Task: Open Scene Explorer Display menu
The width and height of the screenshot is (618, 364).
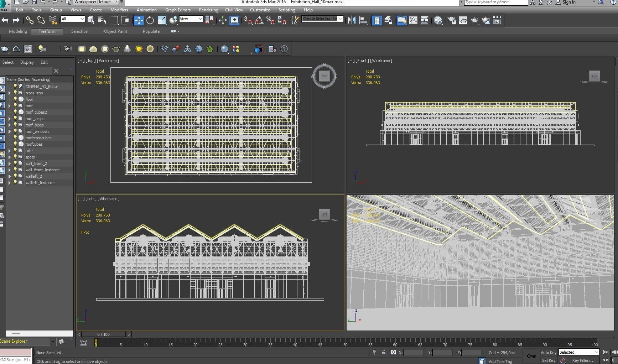Action: 27,62
